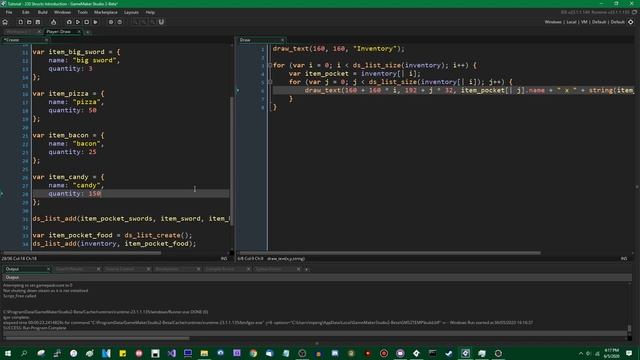Image resolution: width=640 pixels, height=360 pixels.
Task: Collapse the outer for loop fold marker
Action: pos(270,65)
